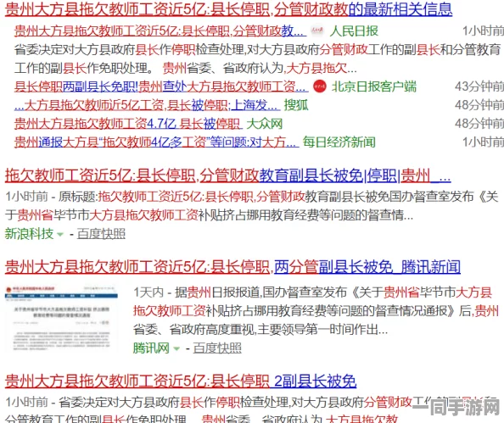This screenshot has width=504, height=423.
Task: Open result 拖欠教师工资近5亿 分管财政教育副县长被免
Action: click(228, 175)
